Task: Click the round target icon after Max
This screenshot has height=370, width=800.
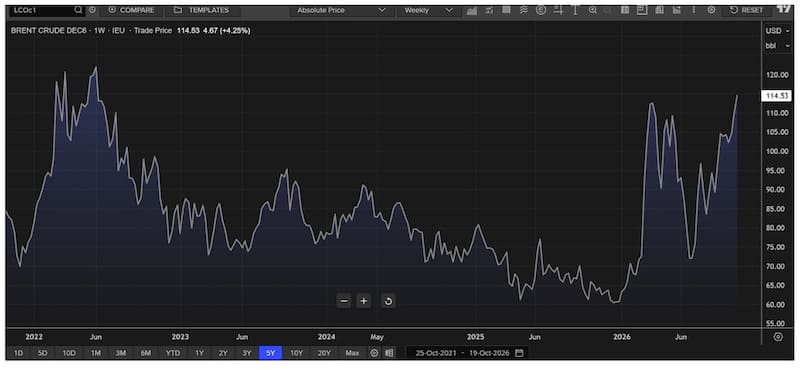Action: (x=374, y=353)
